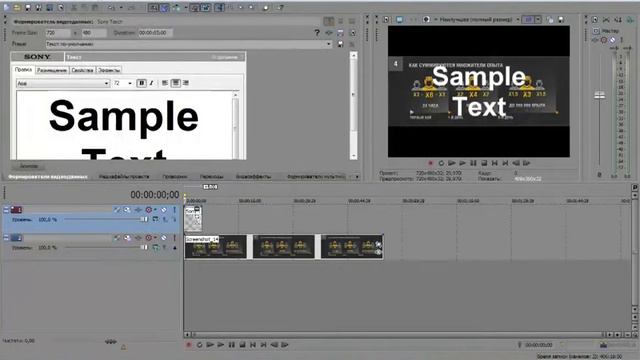
Task: Open compositing mode icon on track 1
Action: [x=156, y=220]
